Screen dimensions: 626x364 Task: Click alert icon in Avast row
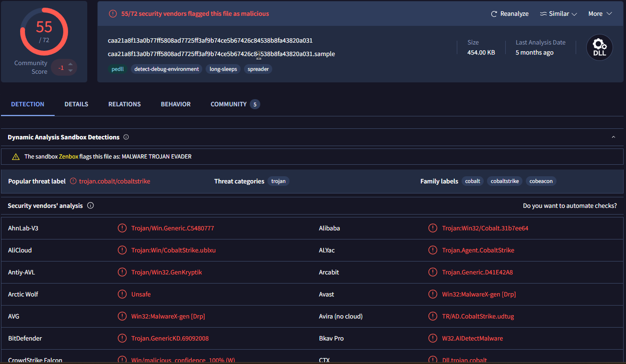click(433, 294)
